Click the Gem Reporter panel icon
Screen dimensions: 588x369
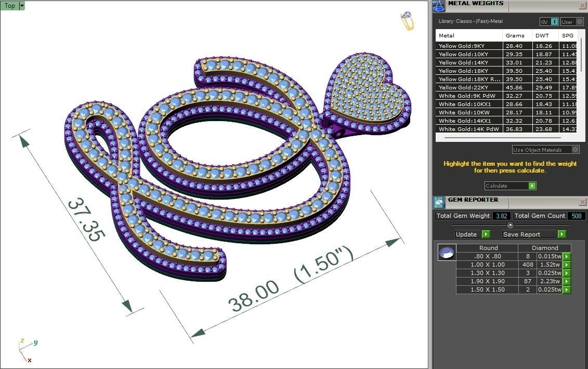[x=439, y=202]
